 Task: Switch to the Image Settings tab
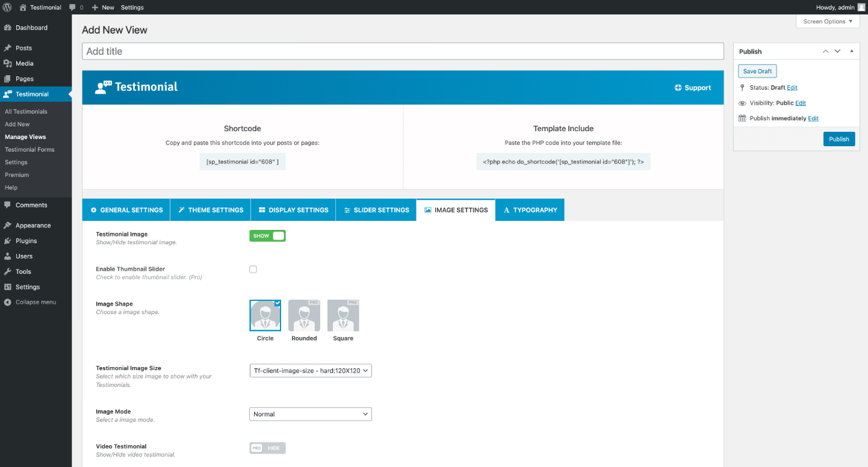click(456, 210)
